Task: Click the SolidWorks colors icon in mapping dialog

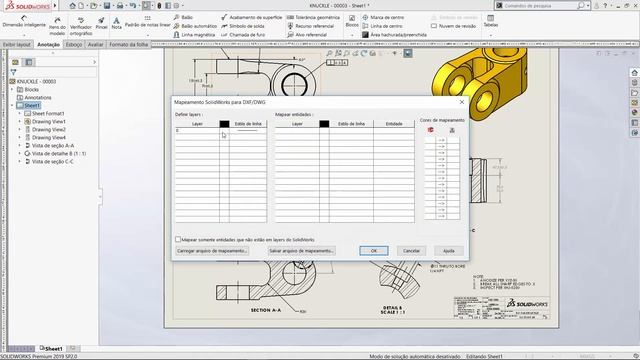Action: coord(431,130)
